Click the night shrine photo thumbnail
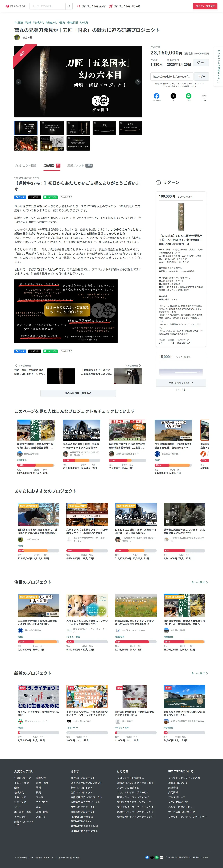The height and width of the screenshot is (868, 223). (x=26, y=144)
